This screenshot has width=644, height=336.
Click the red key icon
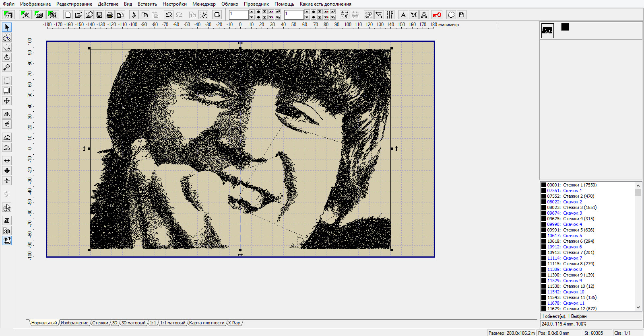pos(437,15)
